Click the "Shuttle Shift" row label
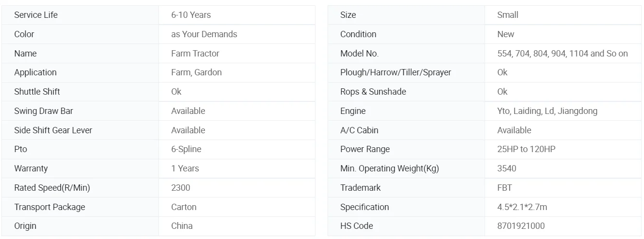The image size is (644, 239). (37, 92)
